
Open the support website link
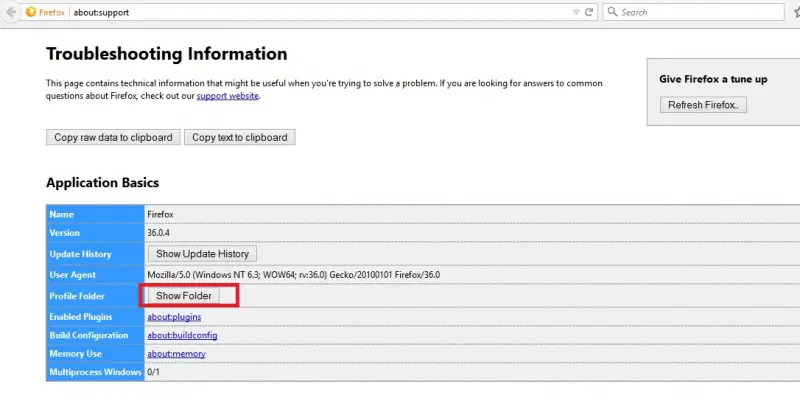[x=228, y=95]
